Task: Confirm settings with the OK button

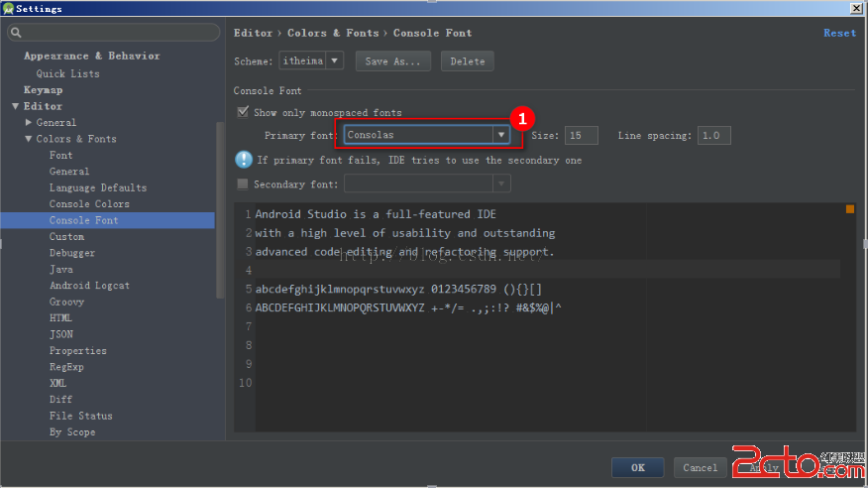Action: coord(637,467)
